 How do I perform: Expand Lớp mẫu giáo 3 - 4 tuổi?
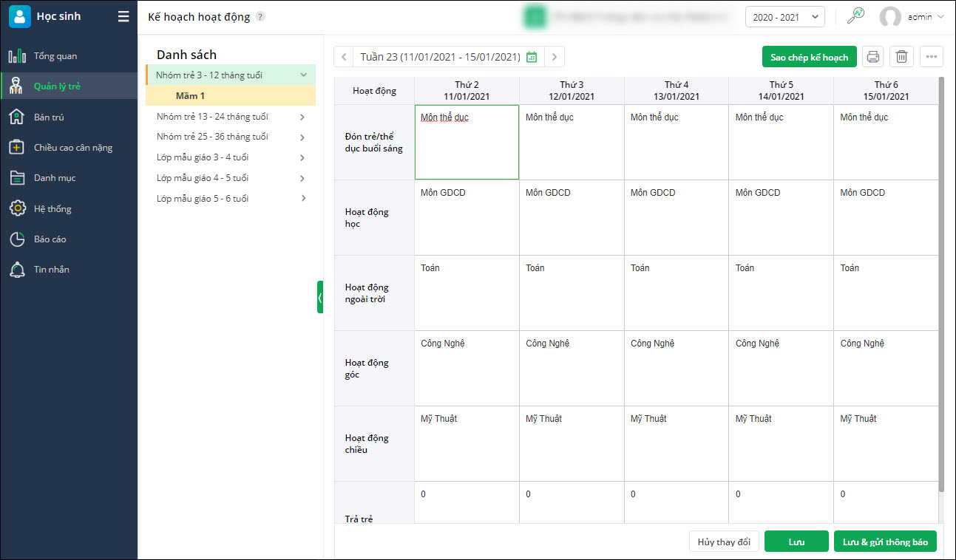point(303,158)
